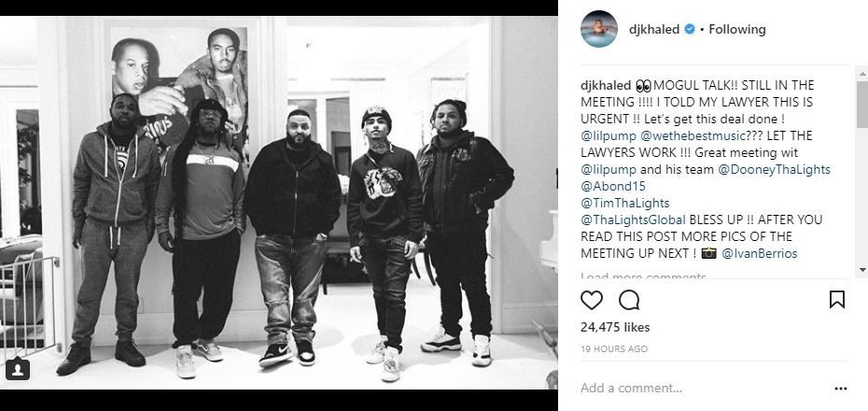Click scrollbar down arrow in comments
Image resolution: width=868 pixels, height=411 pixels.
click(861, 270)
